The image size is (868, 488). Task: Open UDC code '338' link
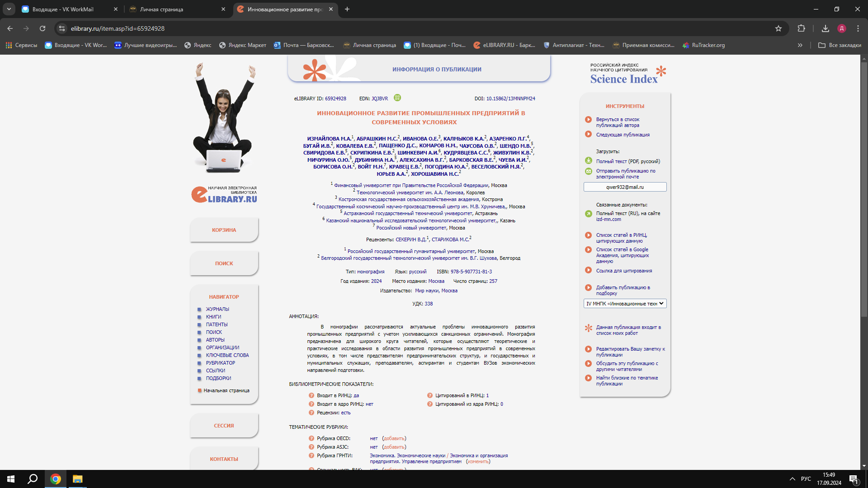click(x=429, y=304)
